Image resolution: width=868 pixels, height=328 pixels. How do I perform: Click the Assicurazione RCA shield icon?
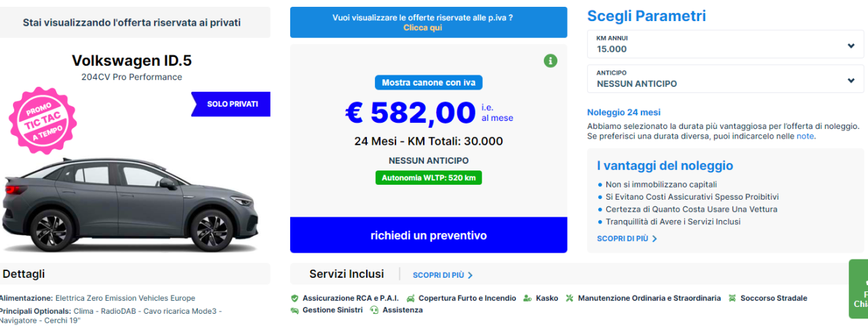click(294, 298)
